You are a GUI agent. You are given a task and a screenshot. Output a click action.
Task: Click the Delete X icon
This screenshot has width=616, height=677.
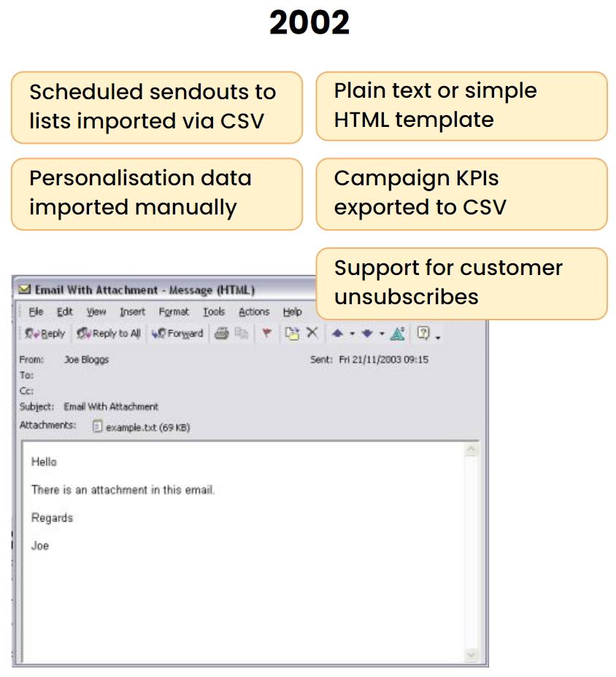point(312,333)
